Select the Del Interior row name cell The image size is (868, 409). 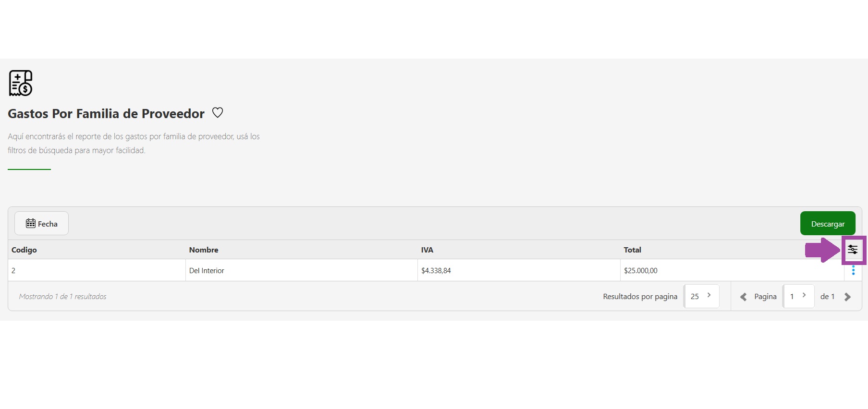[x=207, y=271]
